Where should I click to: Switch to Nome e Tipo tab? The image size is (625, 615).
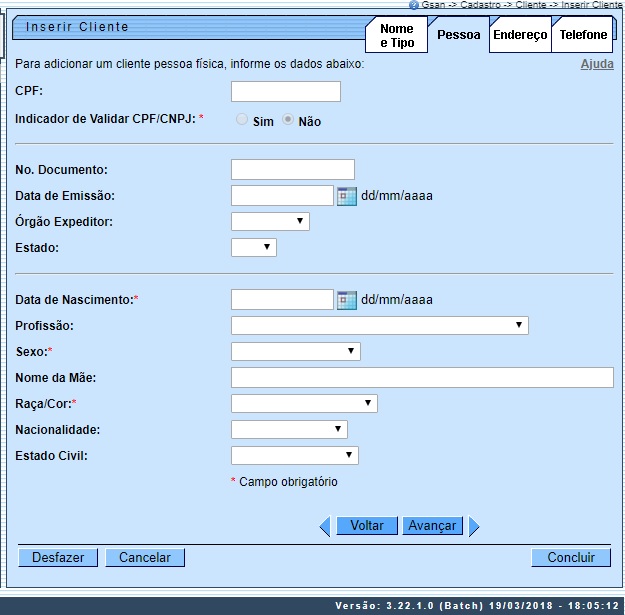pyautogui.click(x=397, y=35)
